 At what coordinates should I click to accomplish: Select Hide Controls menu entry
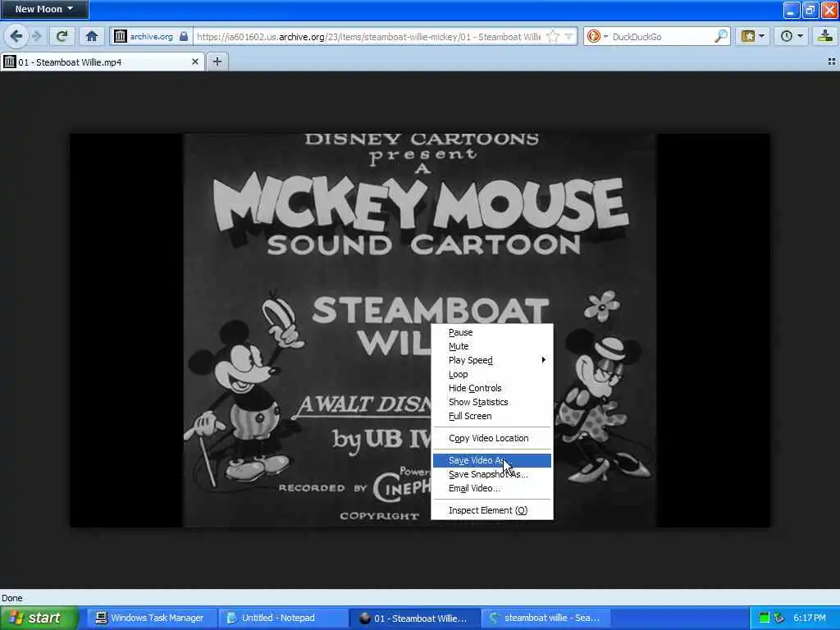(x=492, y=388)
